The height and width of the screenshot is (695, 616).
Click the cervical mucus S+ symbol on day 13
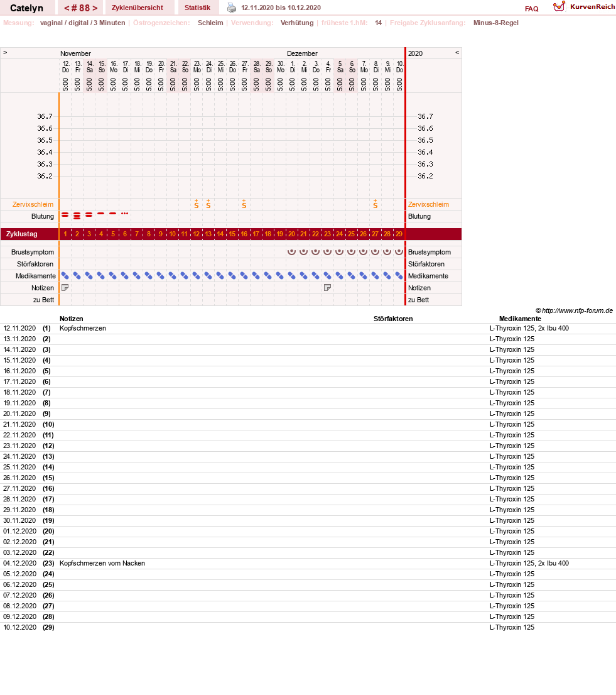tap(208, 204)
